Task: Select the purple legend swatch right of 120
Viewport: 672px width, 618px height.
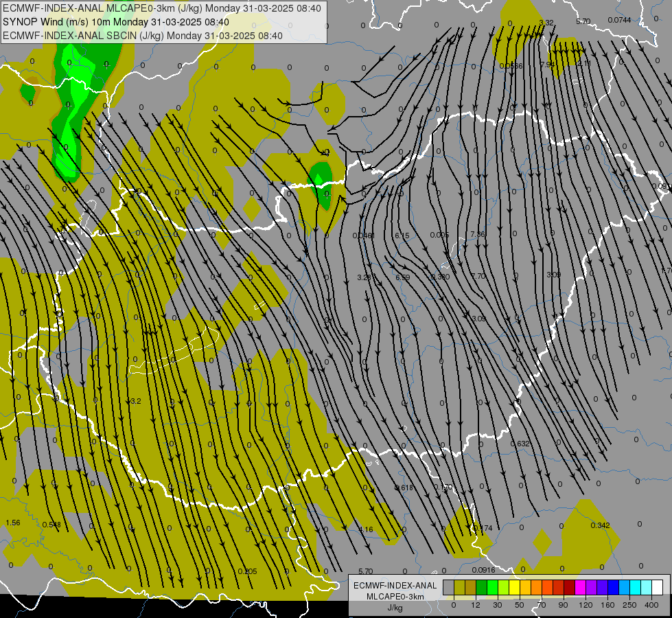Action: (592, 587)
